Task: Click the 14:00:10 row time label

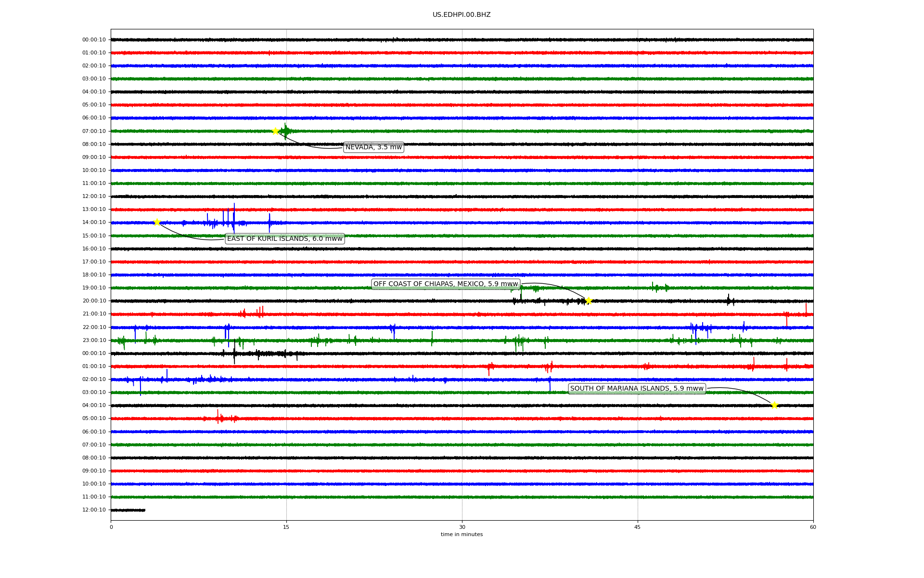Action: (94, 223)
